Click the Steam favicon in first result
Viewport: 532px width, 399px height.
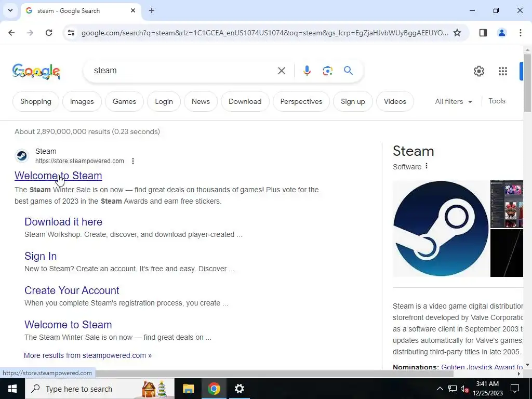[x=22, y=156]
